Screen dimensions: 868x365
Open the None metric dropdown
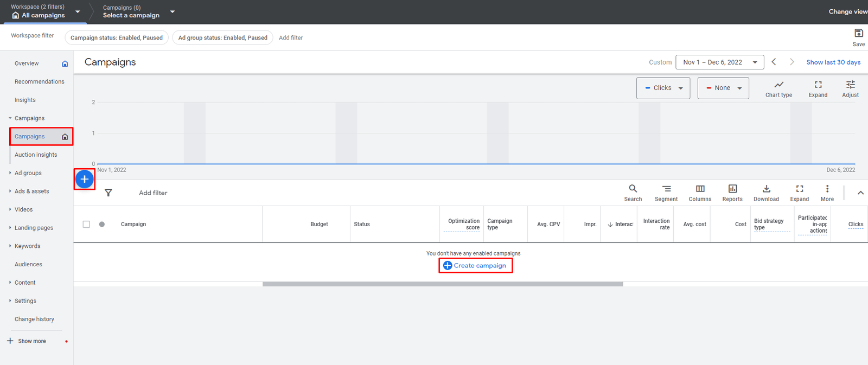[x=723, y=88]
